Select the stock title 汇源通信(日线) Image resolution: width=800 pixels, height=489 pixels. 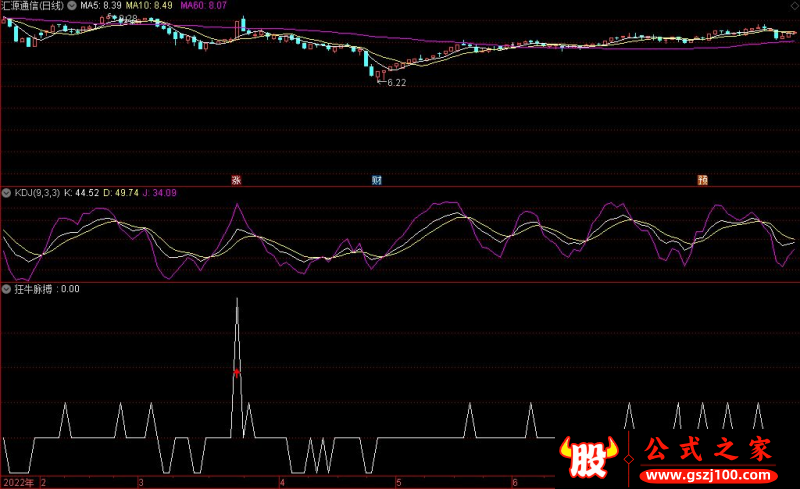[x=33, y=6]
